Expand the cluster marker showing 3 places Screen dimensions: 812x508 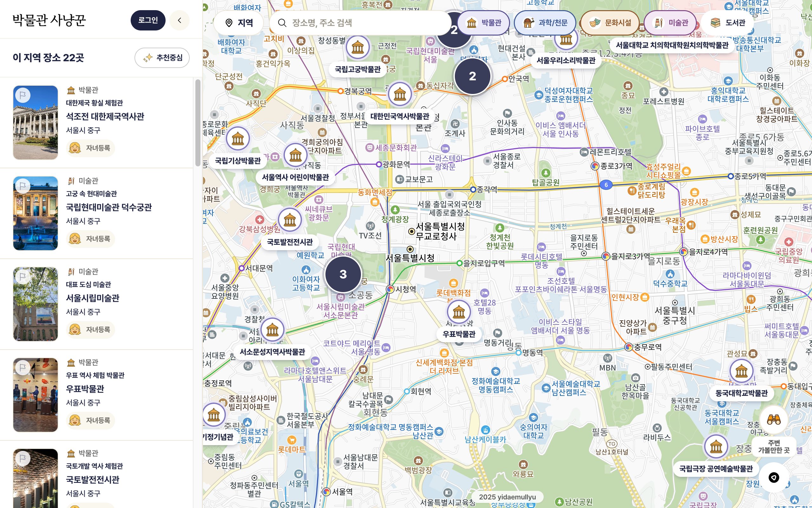click(x=343, y=274)
